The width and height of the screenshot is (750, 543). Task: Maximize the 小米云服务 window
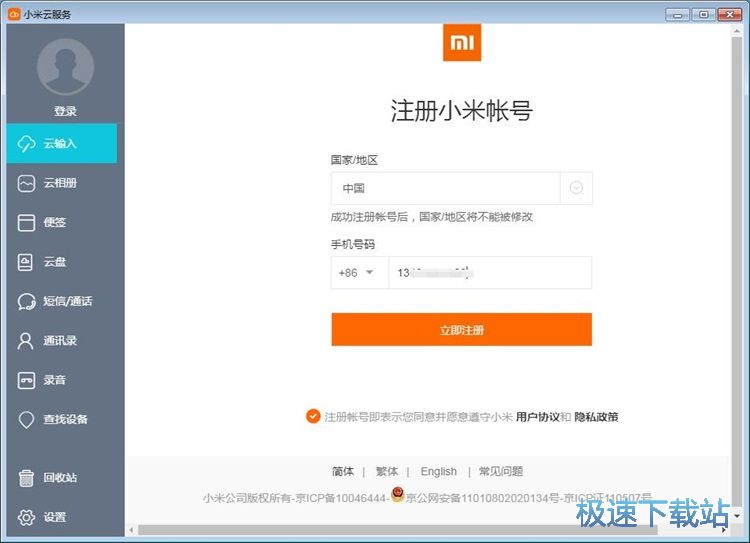pos(704,15)
